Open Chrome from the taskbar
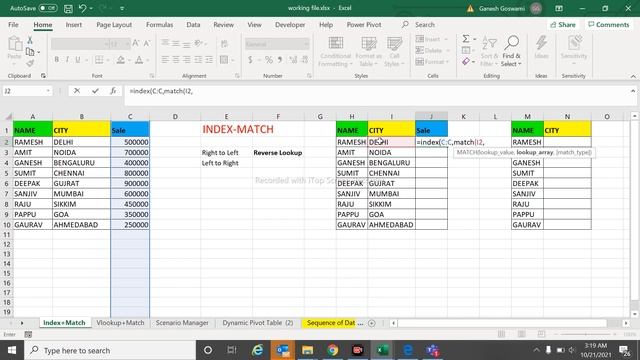Image resolution: width=640 pixels, height=360 pixels. click(x=333, y=350)
